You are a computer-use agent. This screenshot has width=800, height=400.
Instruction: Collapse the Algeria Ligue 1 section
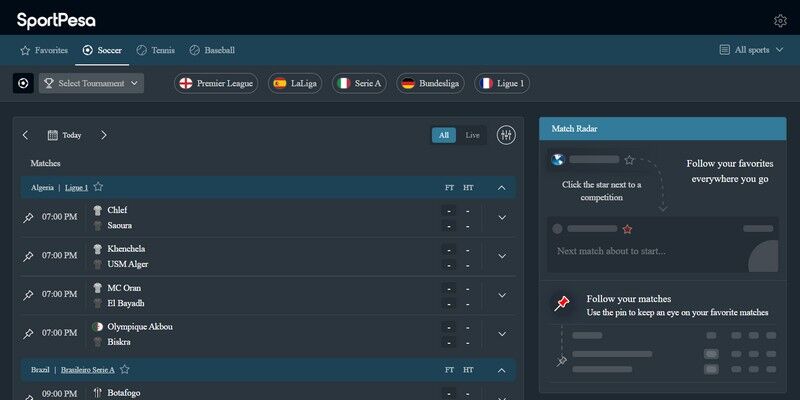(x=502, y=188)
